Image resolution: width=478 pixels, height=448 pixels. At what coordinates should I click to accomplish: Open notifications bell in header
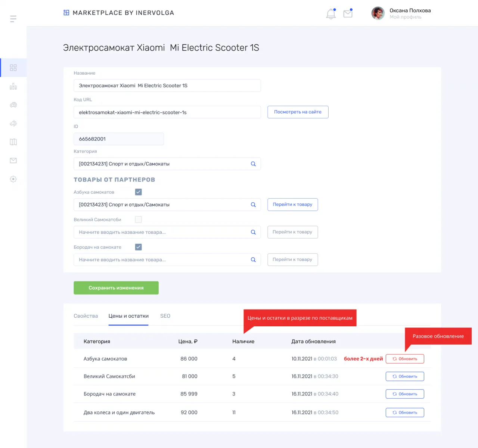(331, 14)
